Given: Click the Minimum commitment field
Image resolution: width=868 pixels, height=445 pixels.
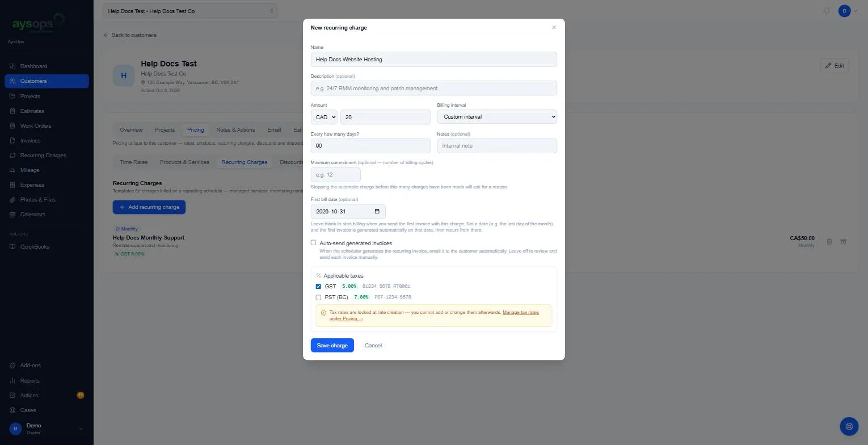Looking at the screenshot, I should pyautogui.click(x=336, y=175).
